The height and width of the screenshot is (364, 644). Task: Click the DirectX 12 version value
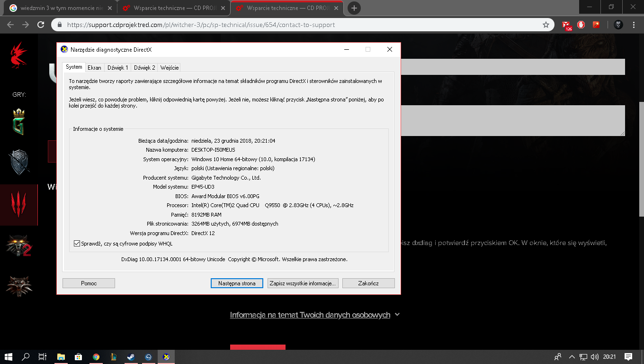coord(203,233)
